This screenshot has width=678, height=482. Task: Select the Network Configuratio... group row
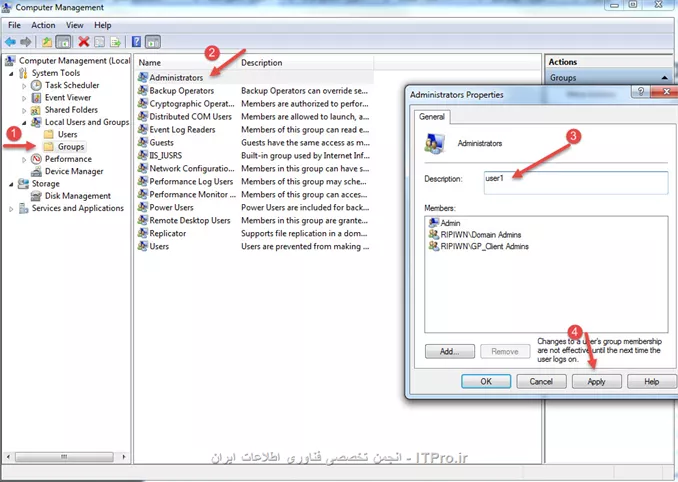254,168
